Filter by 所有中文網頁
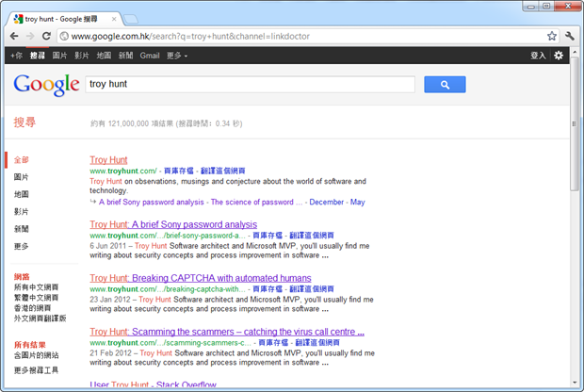Image resolution: width=584 pixels, height=392 pixels. click(x=36, y=287)
